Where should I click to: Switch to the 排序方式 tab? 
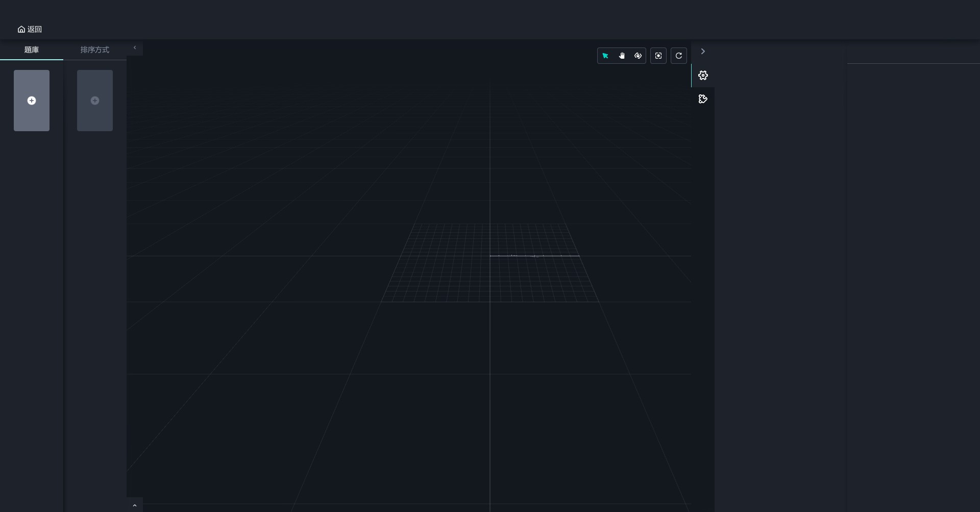coord(95,50)
